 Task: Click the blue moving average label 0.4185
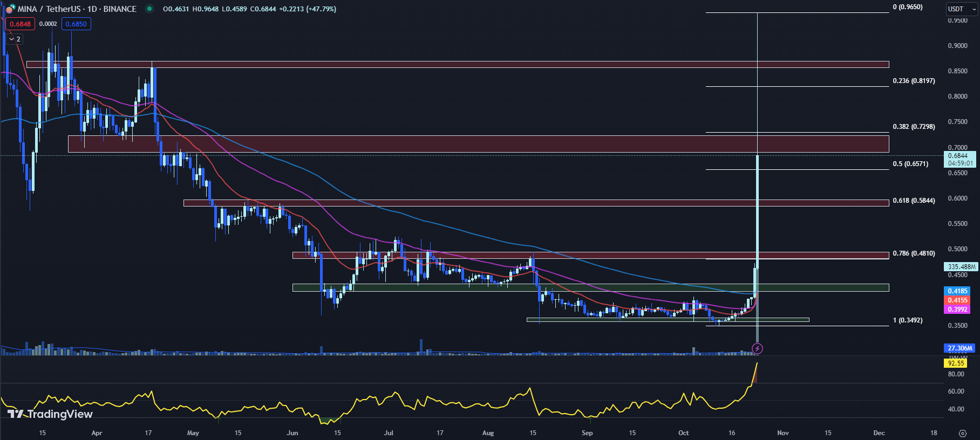point(957,291)
